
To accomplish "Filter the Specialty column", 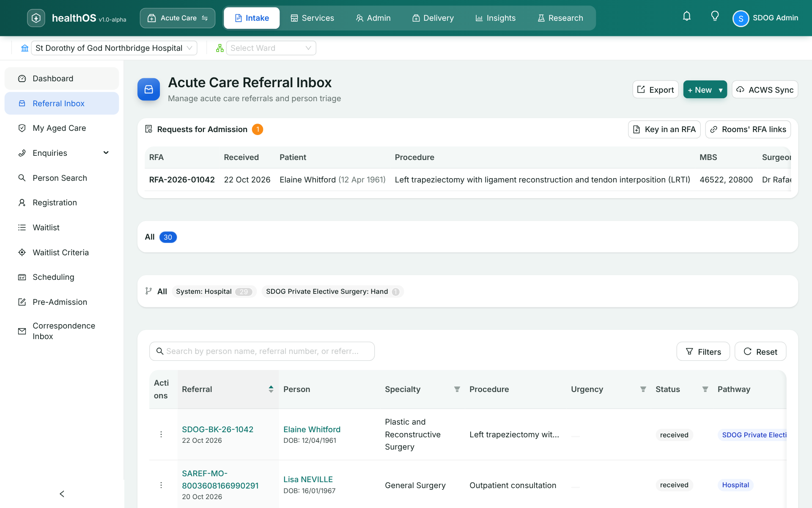I will point(457,389).
